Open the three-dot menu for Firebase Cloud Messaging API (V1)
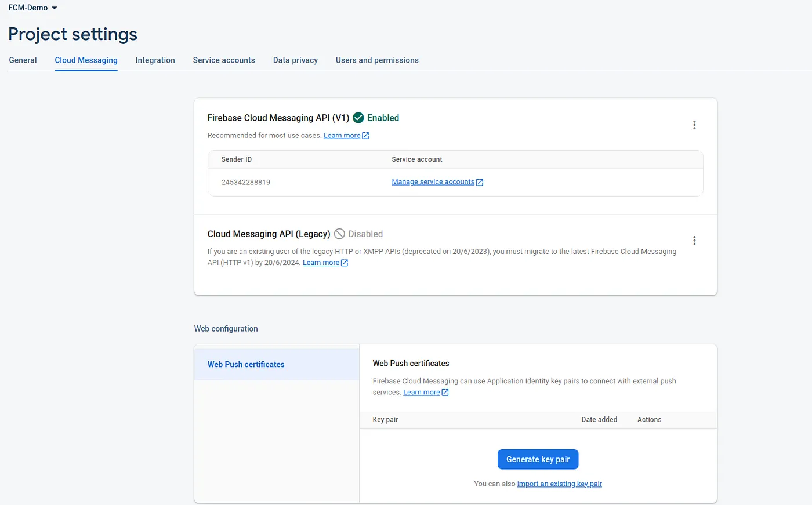The image size is (812, 505). tap(694, 125)
